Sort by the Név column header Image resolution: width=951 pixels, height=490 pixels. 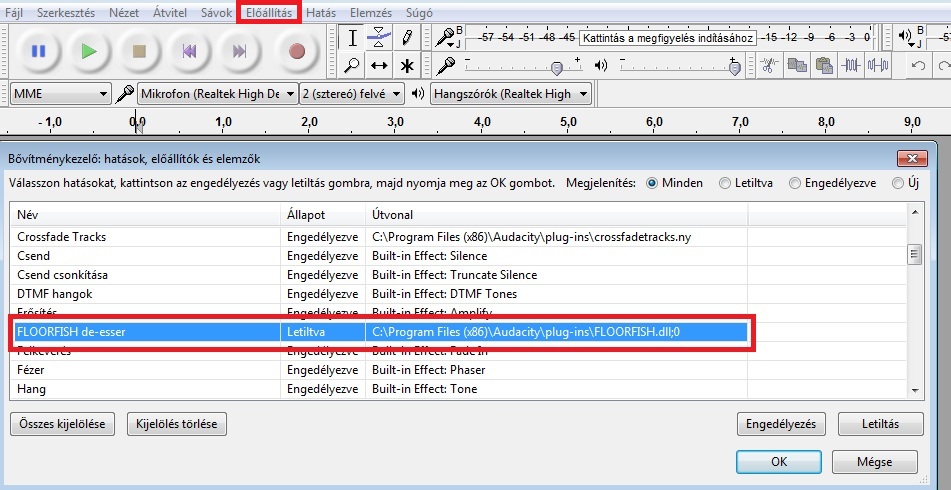point(146,215)
